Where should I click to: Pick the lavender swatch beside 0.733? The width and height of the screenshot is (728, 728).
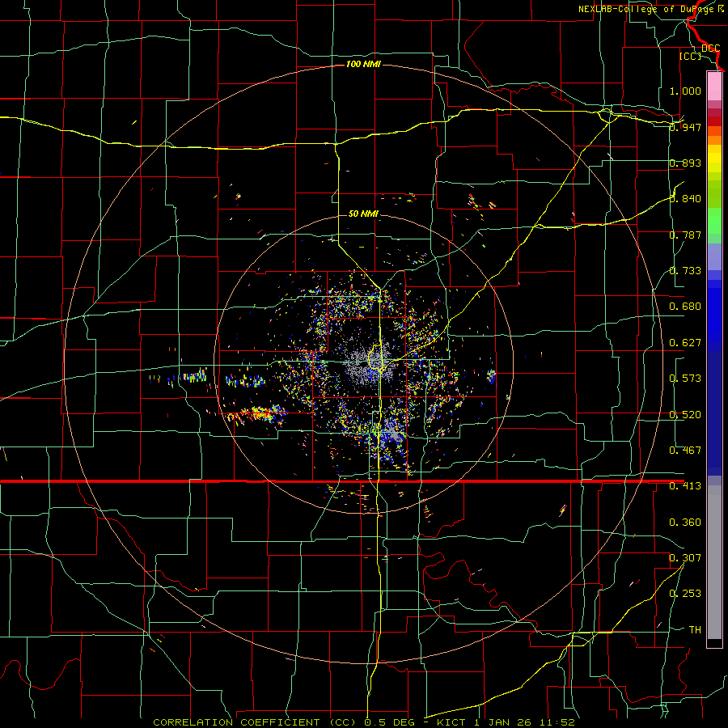click(x=714, y=256)
